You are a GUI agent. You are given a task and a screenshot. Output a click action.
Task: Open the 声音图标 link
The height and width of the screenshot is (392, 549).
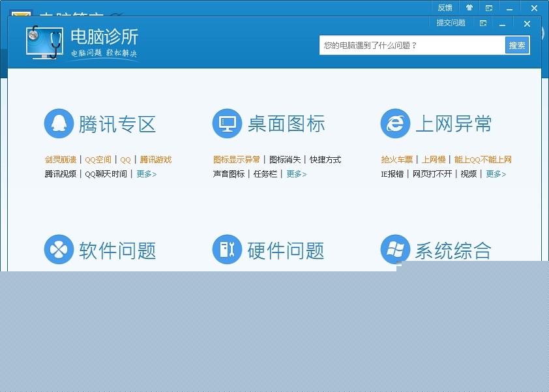[x=229, y=173]
